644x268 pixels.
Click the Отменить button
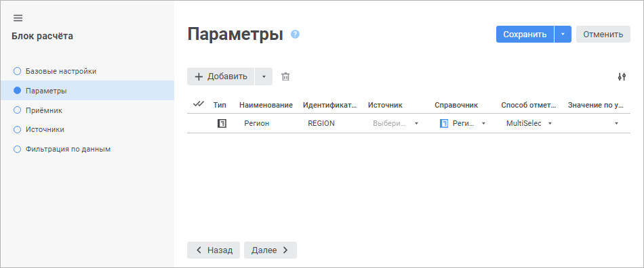603,35
